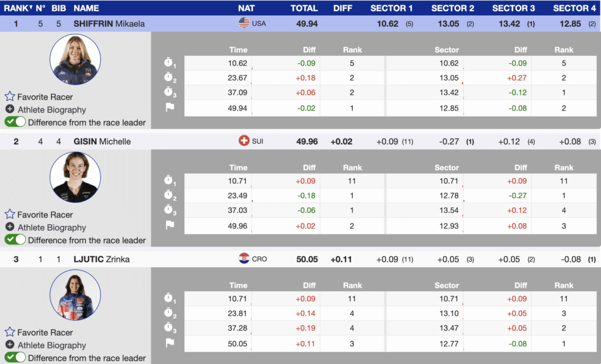Expand Athlete Biography plus icon for Ljutic

10,345
